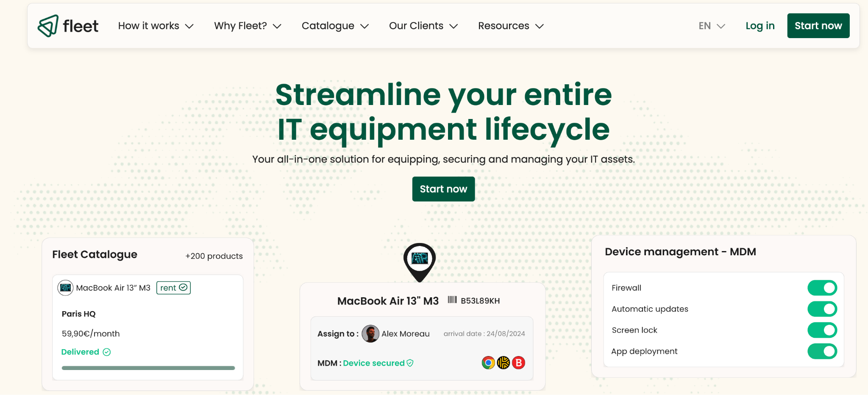Screen dimensions: 868x395
Task: Click Start now in the header
Action: coord(818,26)
